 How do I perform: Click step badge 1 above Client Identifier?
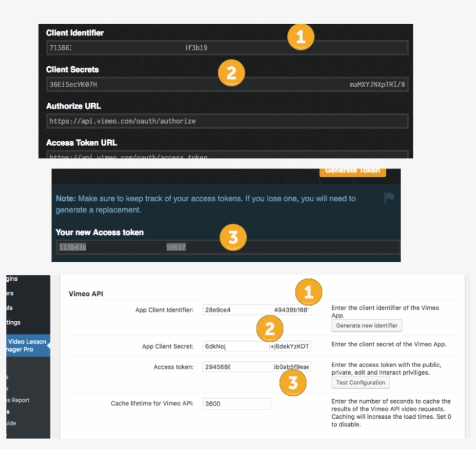300,37
